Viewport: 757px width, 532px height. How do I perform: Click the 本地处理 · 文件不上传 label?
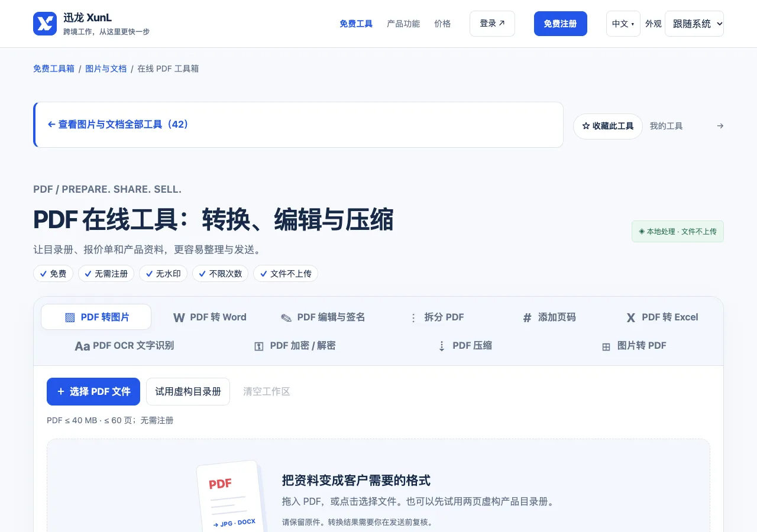(678, 232)
